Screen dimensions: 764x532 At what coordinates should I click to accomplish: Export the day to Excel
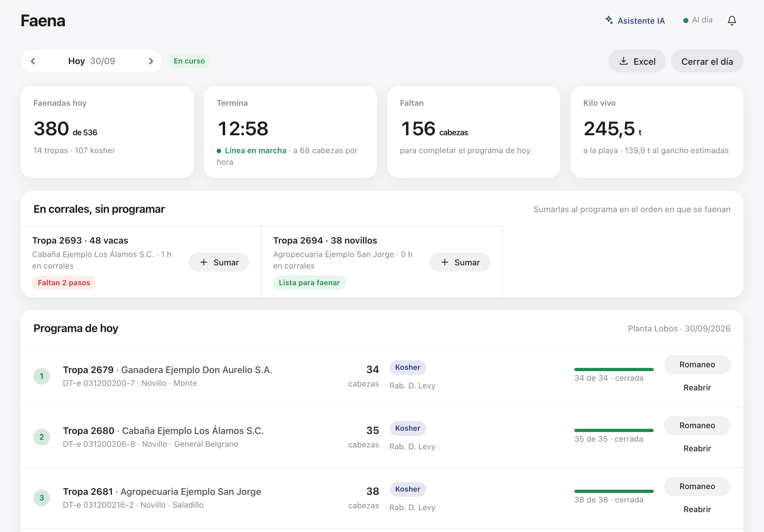(637, 61)
